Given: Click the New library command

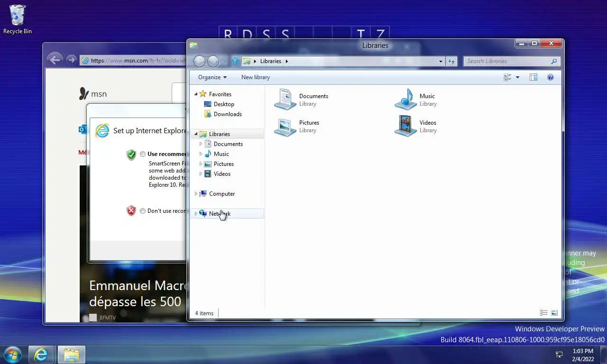Looking at the screenshot, I should tap(256, 77).
